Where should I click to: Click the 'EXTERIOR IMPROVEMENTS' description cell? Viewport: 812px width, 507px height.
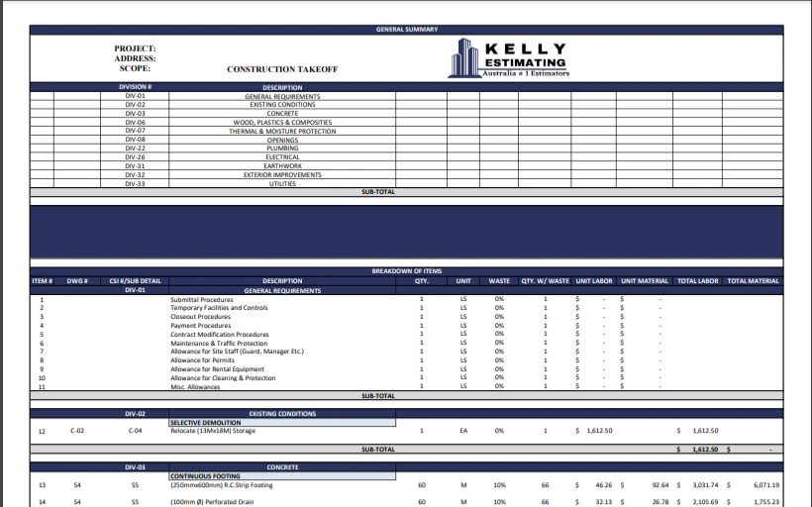point(282,174)
